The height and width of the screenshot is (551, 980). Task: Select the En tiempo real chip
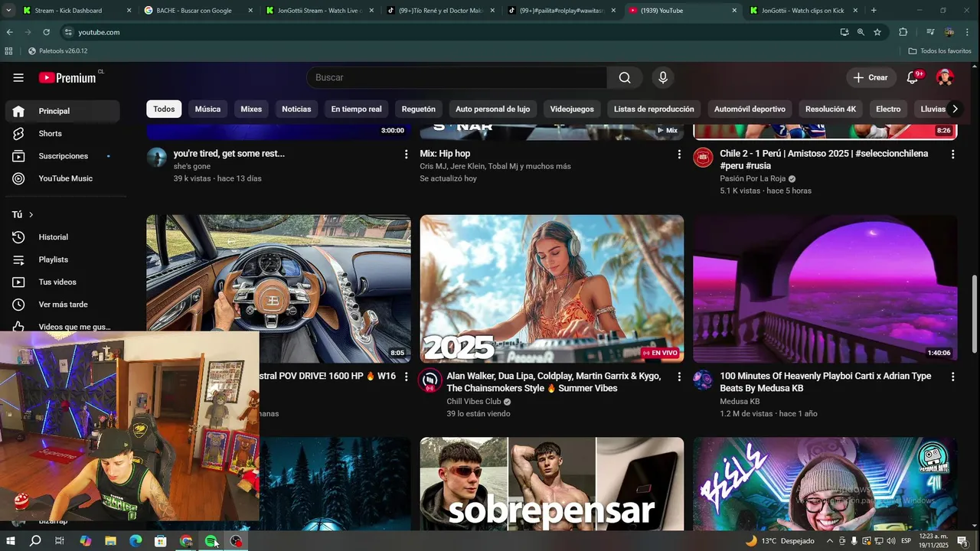pos(356,109)
